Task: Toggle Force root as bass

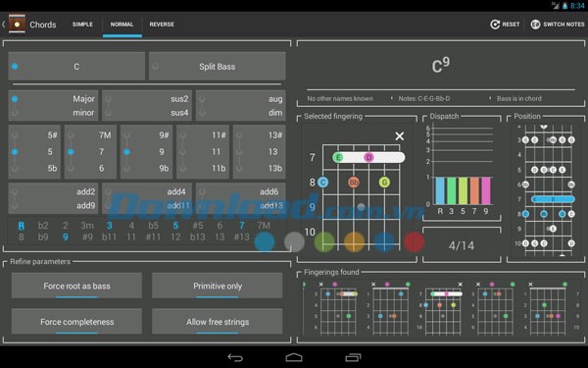Action: pyautogui.click(x=76, y=286)
